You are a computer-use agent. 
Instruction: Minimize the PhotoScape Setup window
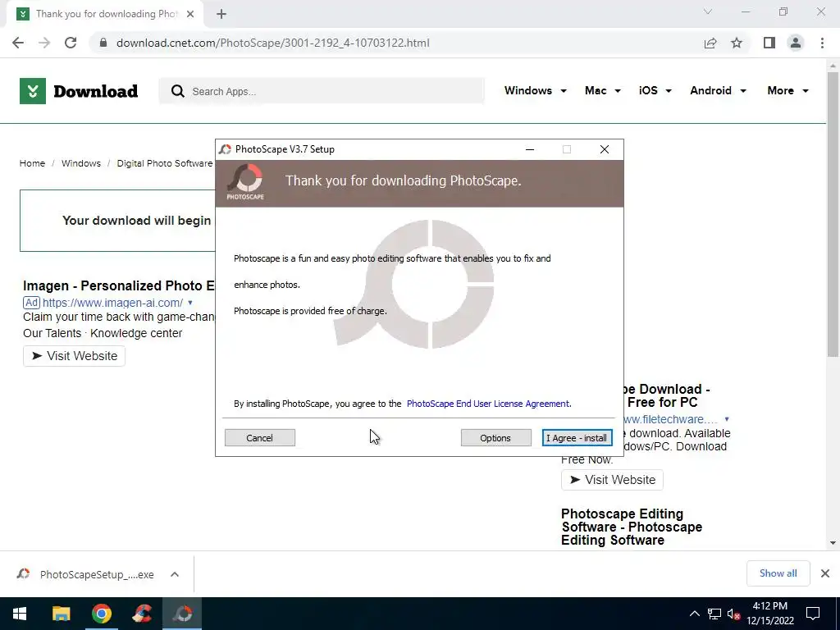point(530,149)
